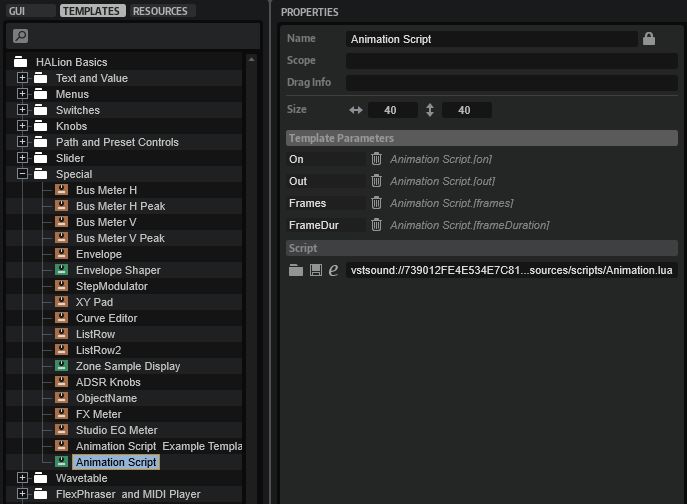Click the Animation Script green template icon
Screen dimensions: 687x504
61,461
